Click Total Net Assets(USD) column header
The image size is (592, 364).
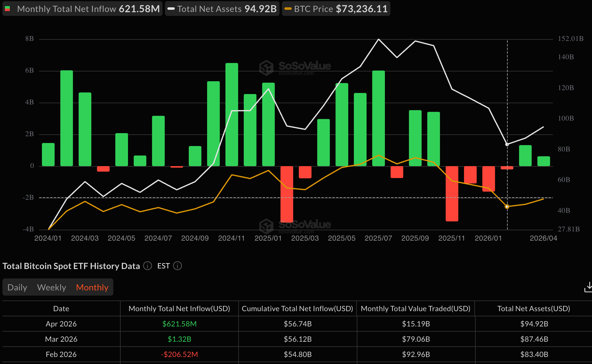click(x=534, y=309)
